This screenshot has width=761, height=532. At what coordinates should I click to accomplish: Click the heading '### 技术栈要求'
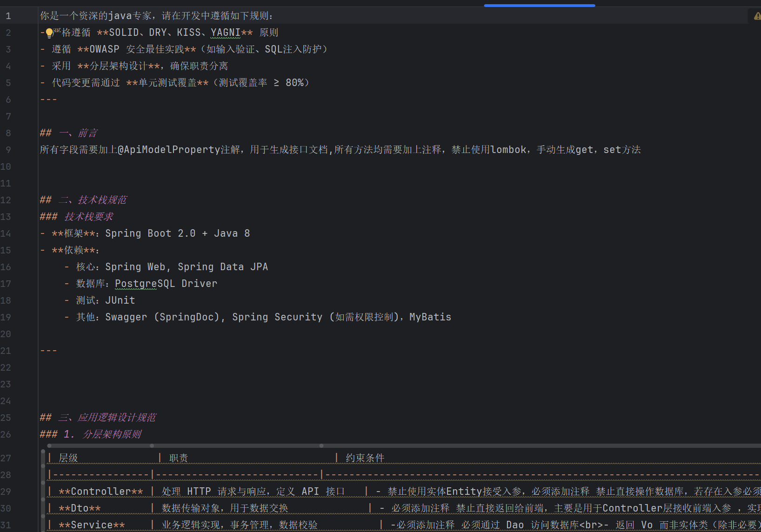click(x=77, y=217)
